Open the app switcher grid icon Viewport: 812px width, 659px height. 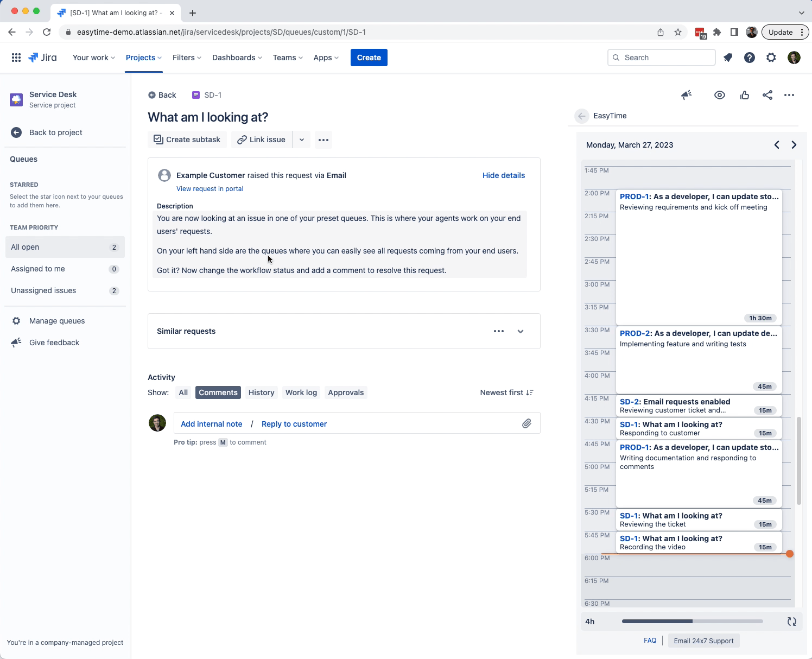[16, 58]
